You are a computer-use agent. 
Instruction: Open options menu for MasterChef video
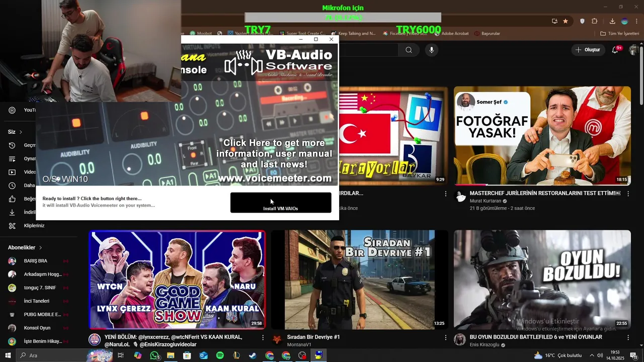(628, 194)
